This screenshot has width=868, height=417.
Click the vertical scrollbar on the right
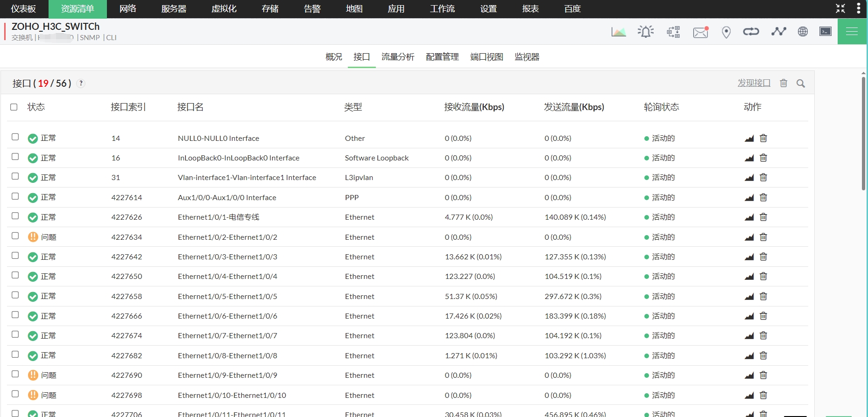tap(863, 133)
